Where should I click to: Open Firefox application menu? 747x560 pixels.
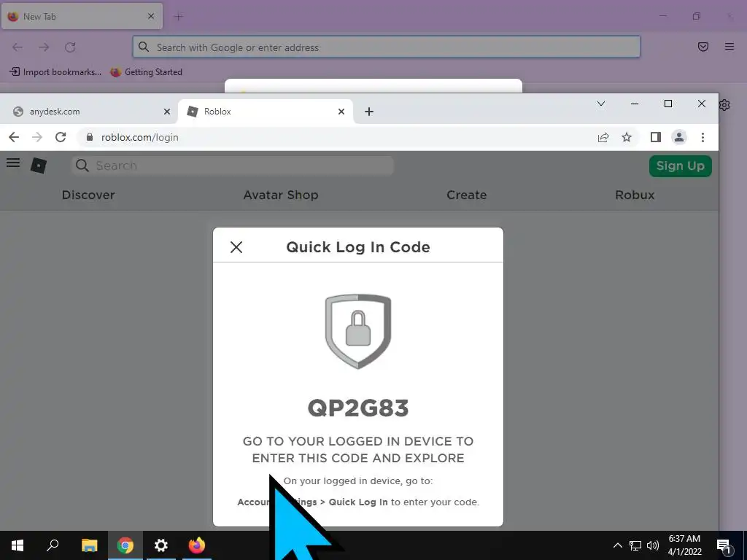(x=729, y=47)
